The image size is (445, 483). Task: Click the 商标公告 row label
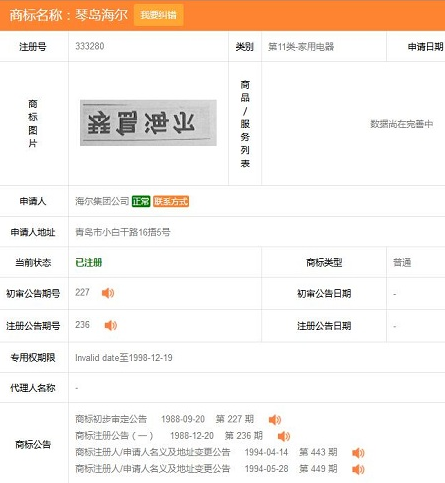(33, 444)
